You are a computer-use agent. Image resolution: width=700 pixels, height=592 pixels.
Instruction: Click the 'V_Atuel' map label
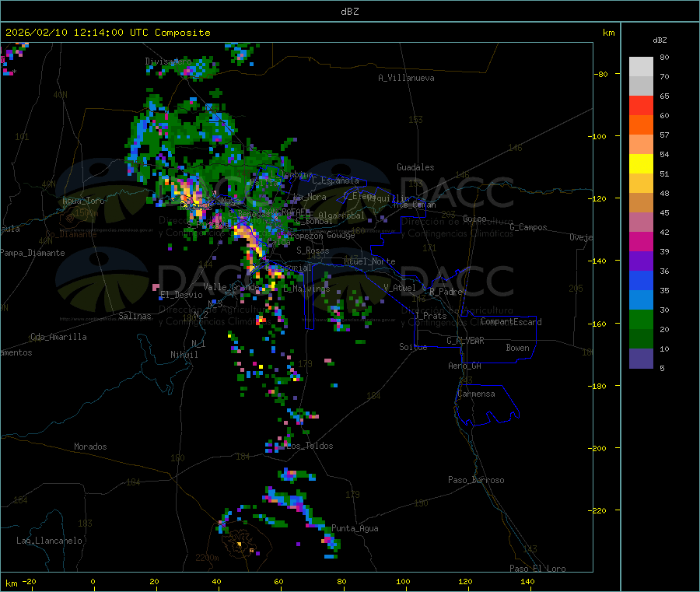point(400,288)
